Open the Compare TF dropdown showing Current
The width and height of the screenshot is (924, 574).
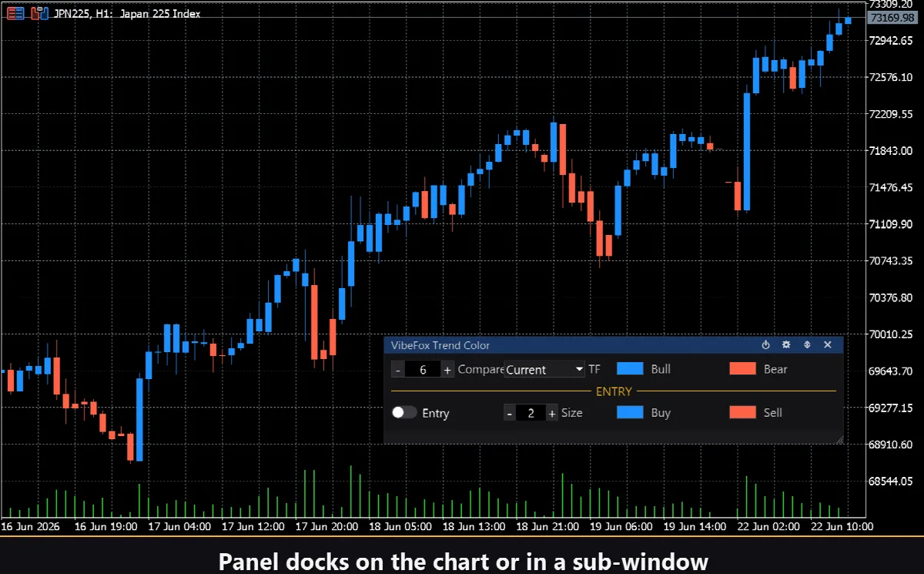[x=544, y=370]
